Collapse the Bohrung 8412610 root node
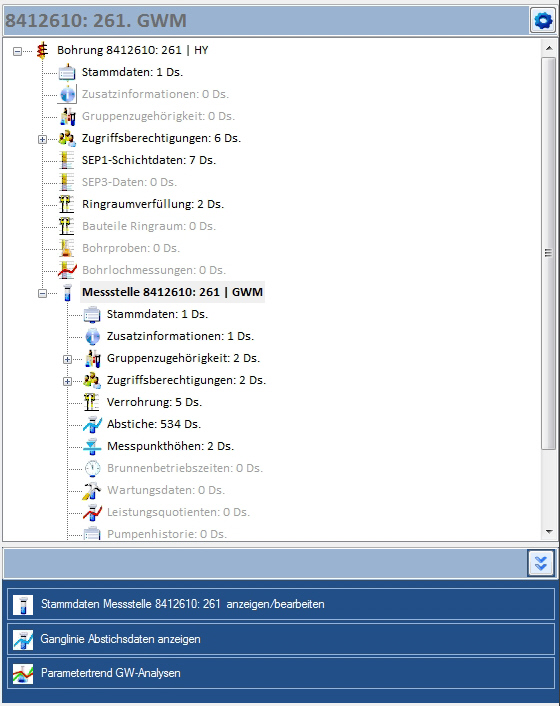560x706 pixels. tap(17, 51)
